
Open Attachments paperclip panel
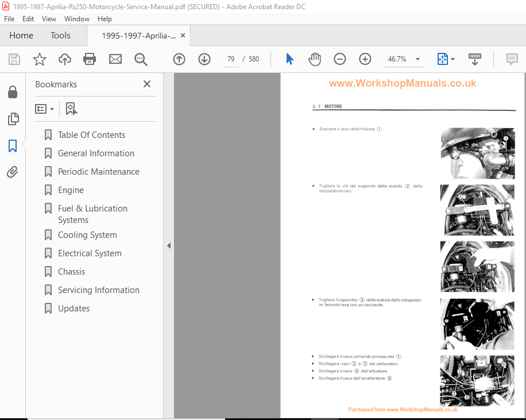13,172
